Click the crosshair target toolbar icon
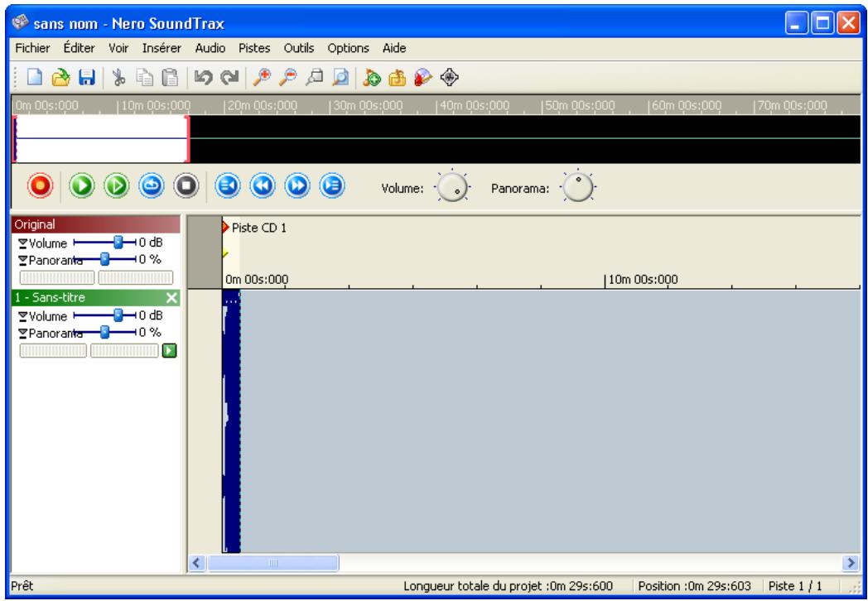Viewport: 868px width, 601px height. [449, 77]
